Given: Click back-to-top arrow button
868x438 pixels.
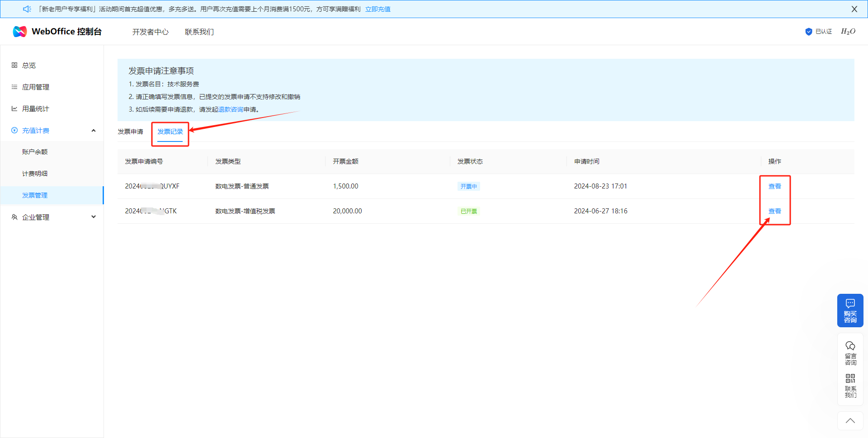Looking at the screenshot, I should pos(850,421).
